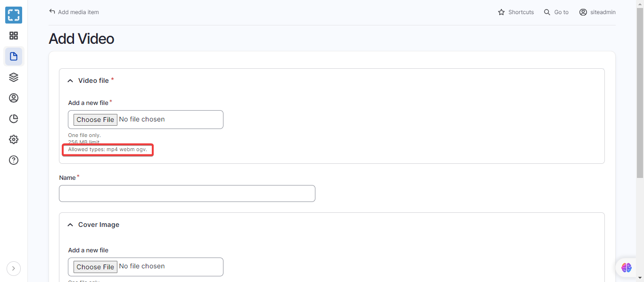
Task: Expand the sidebar with arrow button
Action: pos(14,268)
